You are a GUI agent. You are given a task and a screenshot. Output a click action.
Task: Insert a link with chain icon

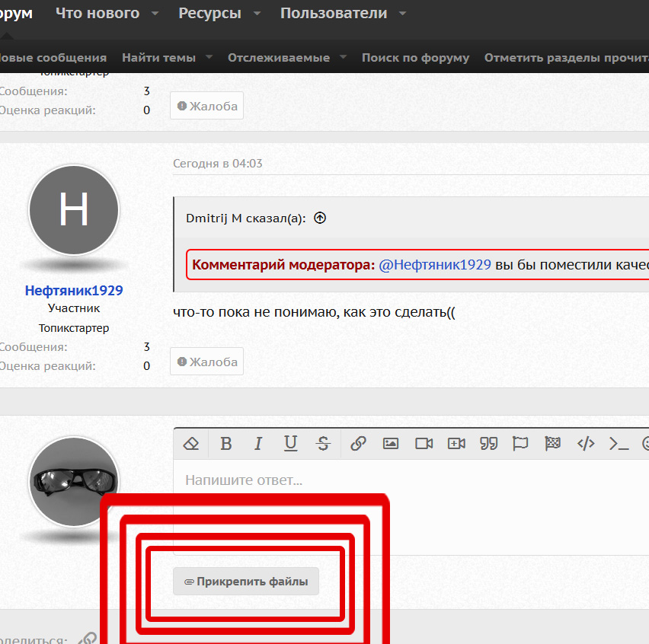point(358,444)
